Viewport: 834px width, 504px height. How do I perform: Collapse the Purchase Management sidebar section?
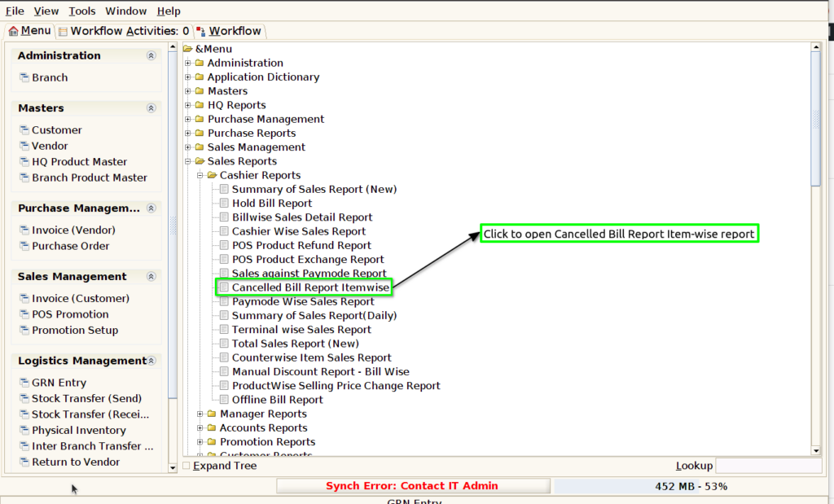151,208
